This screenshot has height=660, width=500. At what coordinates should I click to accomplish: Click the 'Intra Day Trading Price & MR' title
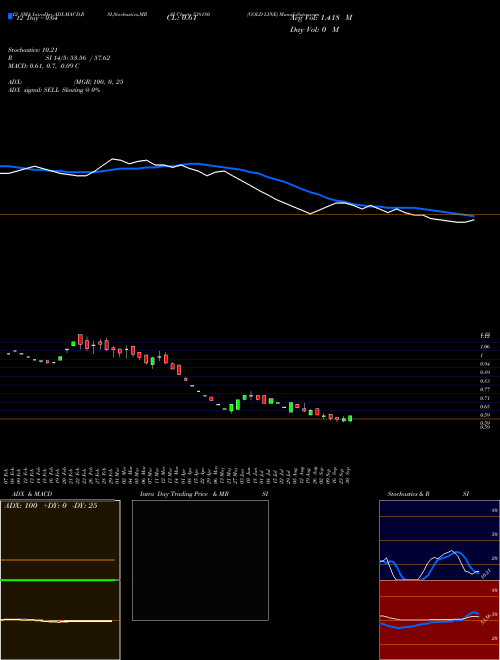click(184, 494)
